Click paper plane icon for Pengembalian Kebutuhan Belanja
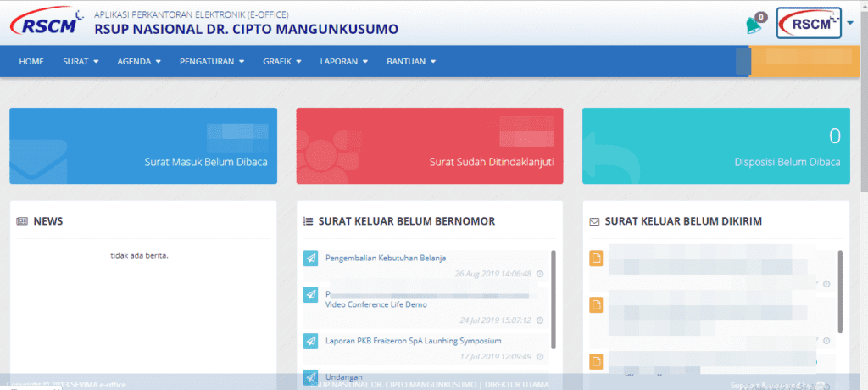 point(310,258)
